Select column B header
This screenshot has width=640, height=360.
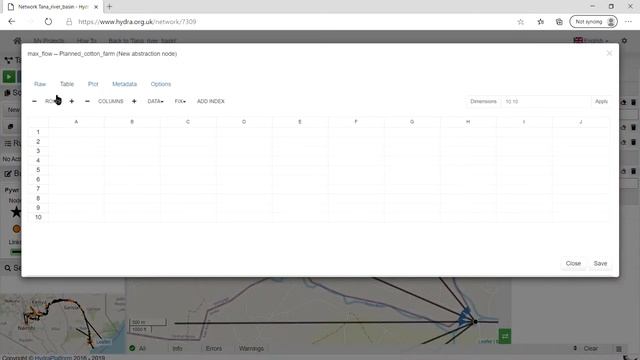(132, 122)
